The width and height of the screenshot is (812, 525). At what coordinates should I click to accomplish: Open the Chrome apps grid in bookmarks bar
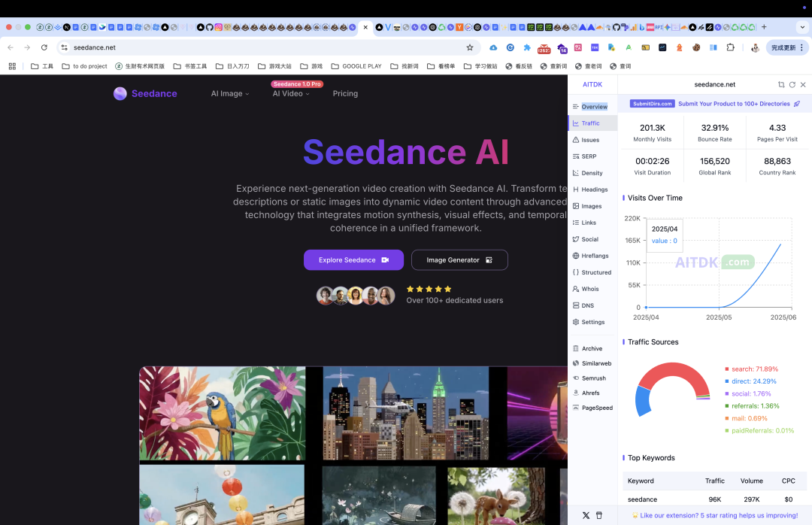13,66
